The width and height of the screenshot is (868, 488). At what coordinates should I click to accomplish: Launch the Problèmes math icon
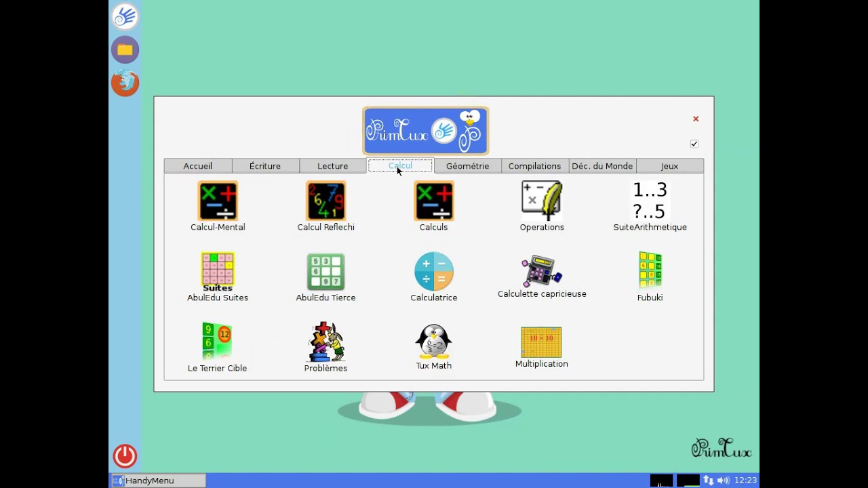click(325, 342)
